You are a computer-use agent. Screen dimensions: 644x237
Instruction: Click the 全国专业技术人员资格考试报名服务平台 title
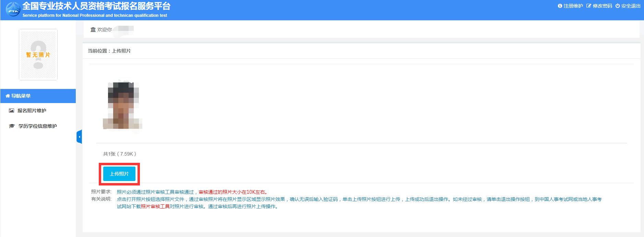pyautogui.click(x=96, y=6)
